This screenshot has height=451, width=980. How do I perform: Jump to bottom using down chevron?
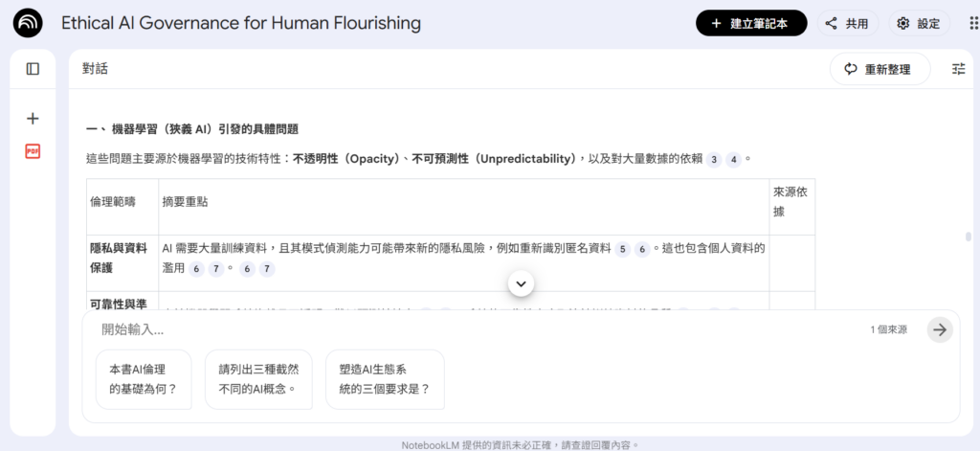point(522,284)
